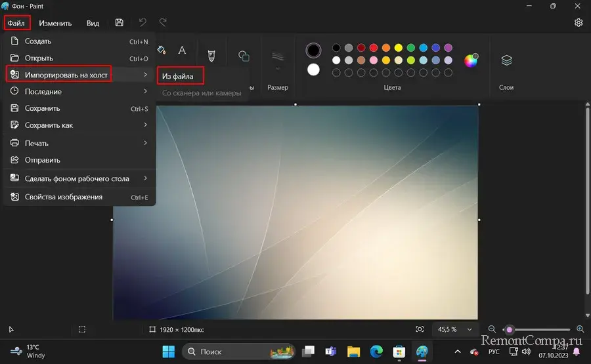Select the Text tool

182,51
